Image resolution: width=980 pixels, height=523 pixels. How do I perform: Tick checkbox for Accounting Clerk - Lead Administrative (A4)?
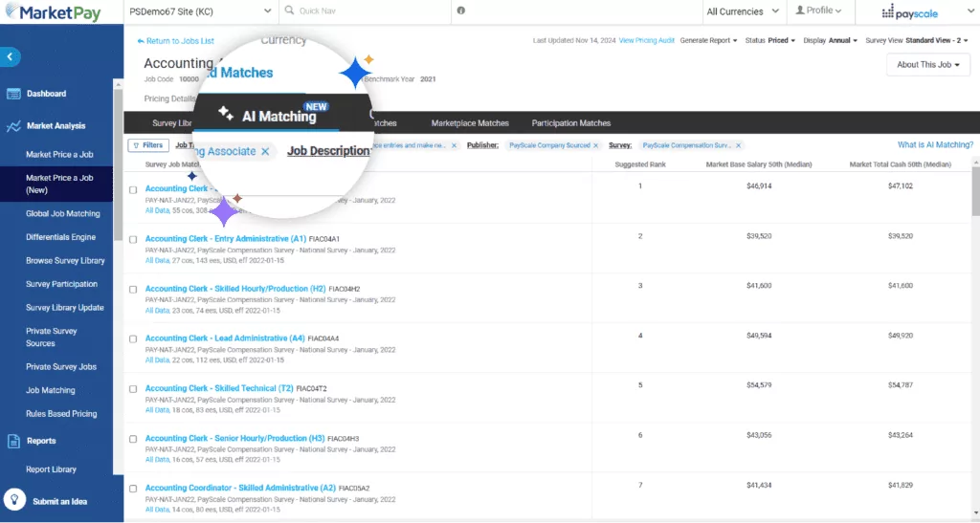[133, 339]
